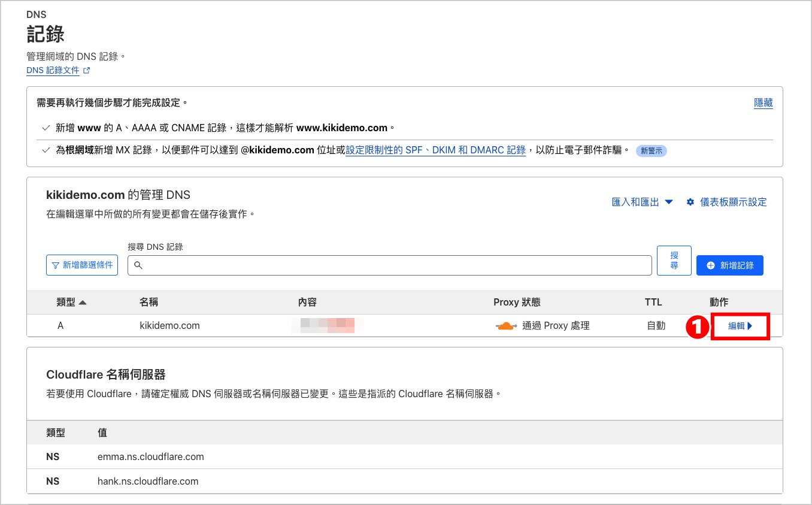This screenshot has height=505, width=812.
Task: Click the 新增記錄 add record button
Action: coord(729,265)
